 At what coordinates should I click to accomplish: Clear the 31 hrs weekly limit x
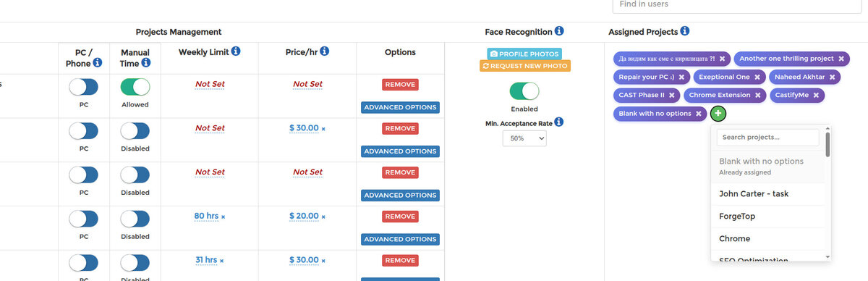click(x=222, y=261)
